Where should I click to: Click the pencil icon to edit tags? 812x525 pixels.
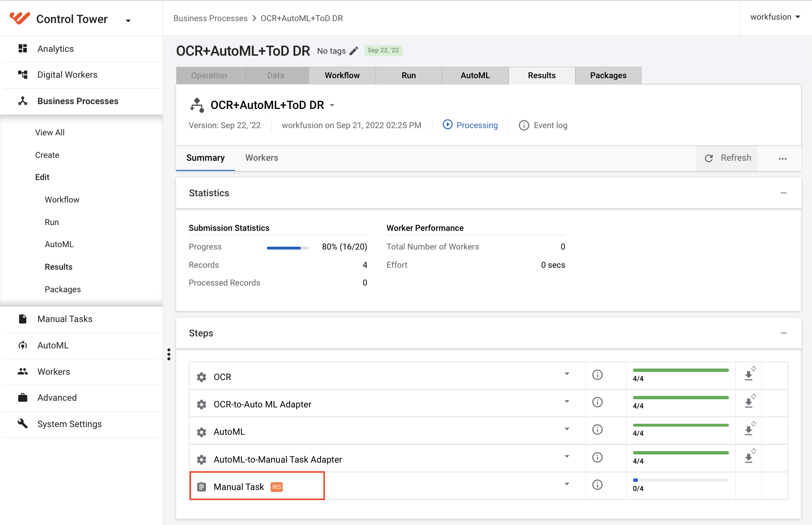[354, 51]
